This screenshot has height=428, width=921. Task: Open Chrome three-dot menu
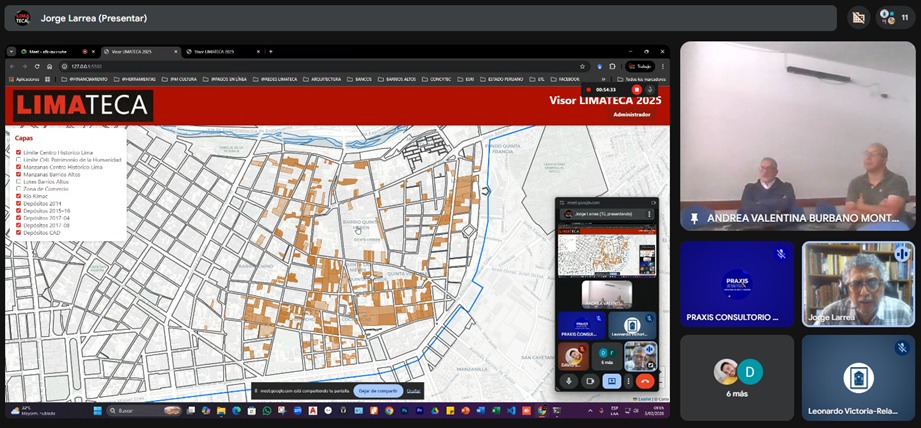point(663,66)
